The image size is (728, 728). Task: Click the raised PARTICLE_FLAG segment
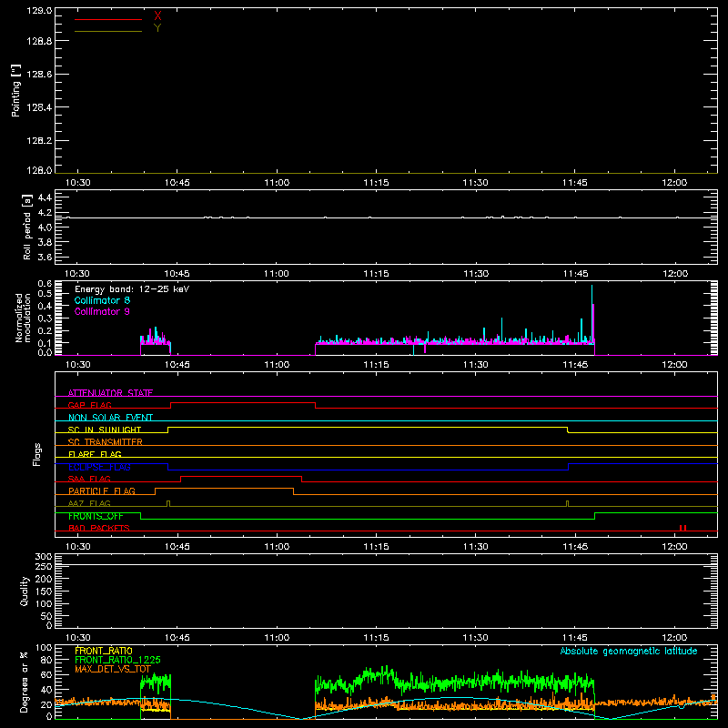[224, 489]
